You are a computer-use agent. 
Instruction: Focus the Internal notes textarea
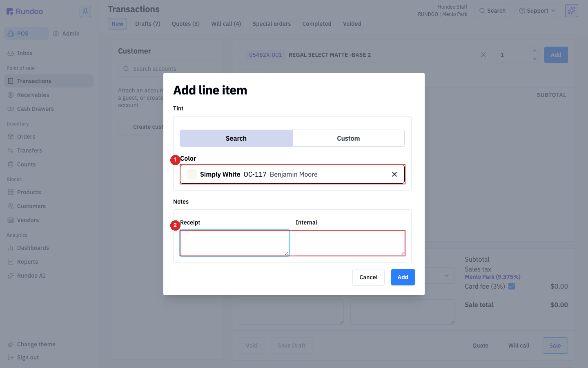[350, 243]
